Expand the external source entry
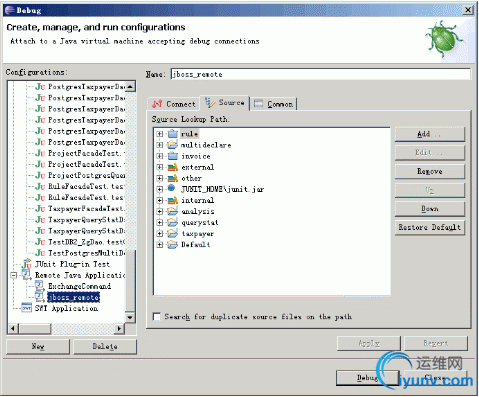The height and width of the screenshot is (397, 479). tap(160, 167)
